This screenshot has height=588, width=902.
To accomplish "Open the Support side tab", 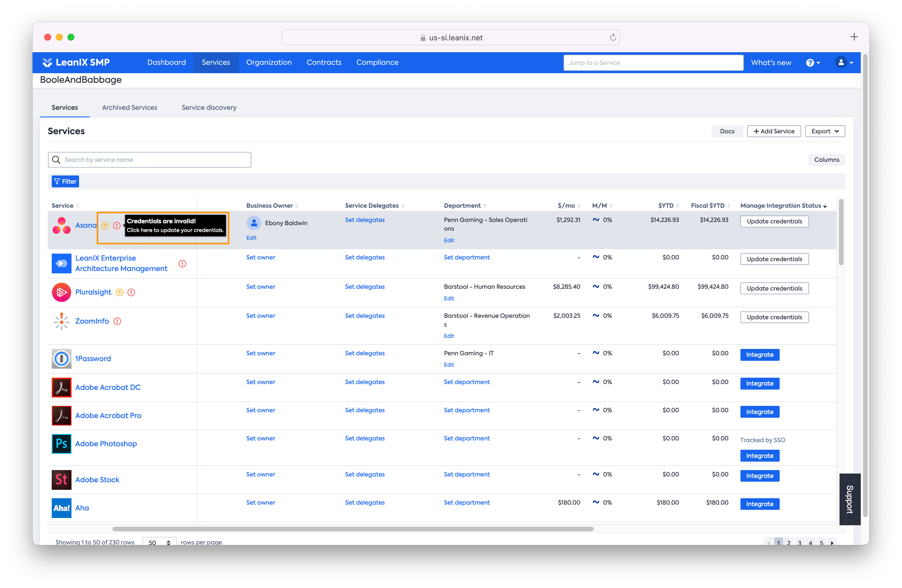I will coord(849,499).
